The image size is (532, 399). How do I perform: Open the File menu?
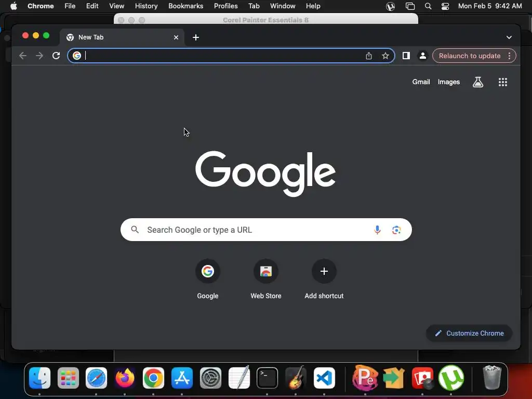coord(70,6)
